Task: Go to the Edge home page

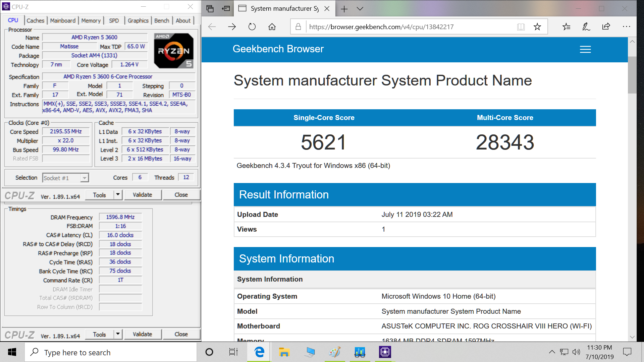Action: coord(272,27)
